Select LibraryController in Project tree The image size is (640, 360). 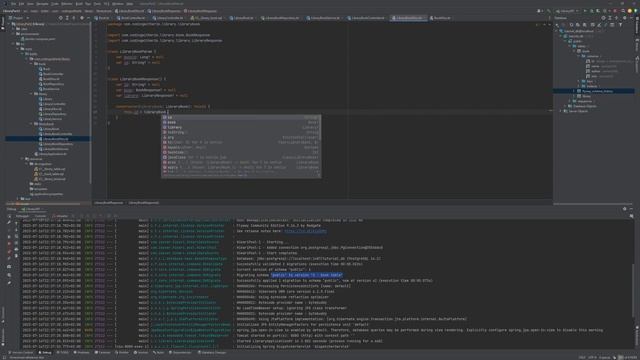coord(53,104)
